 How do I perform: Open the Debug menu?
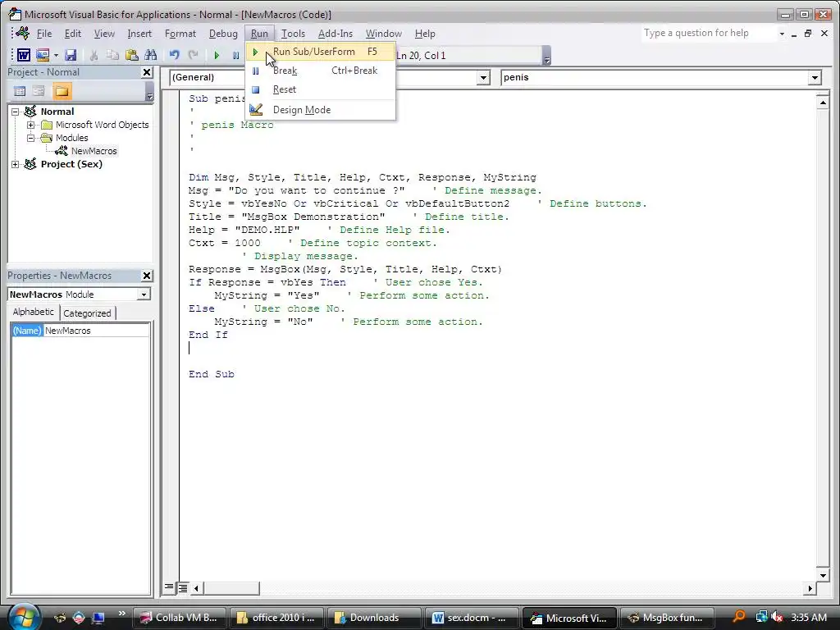223,34
